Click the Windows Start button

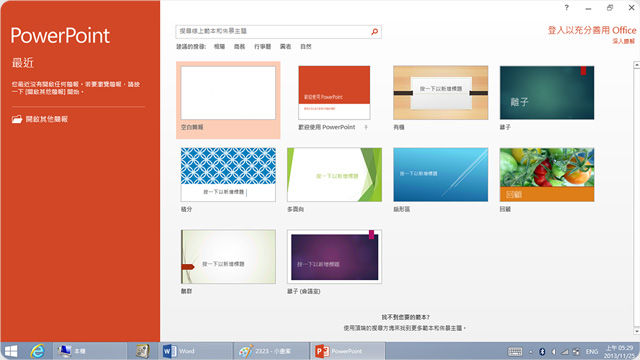(11, 351)
